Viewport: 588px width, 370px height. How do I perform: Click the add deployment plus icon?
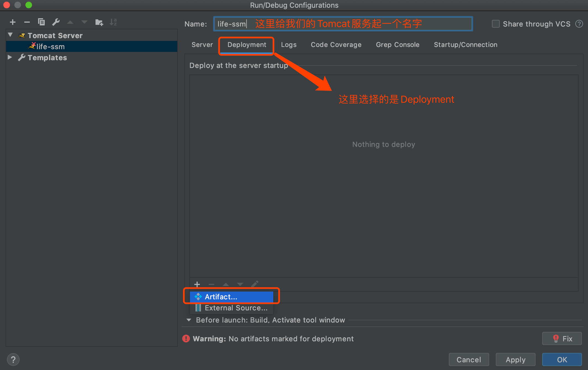(197, 284)
